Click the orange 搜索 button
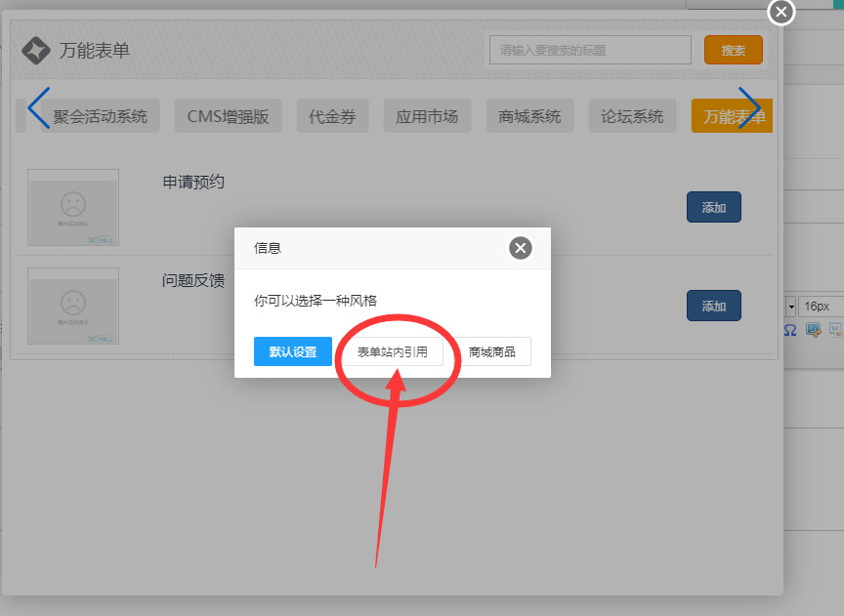Image resolution: width=844 pixels, height=616 pixels. tap(733, 50)
